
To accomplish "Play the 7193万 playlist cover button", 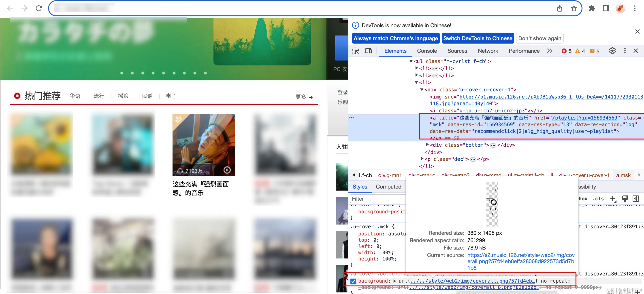I will pos(227,170).
